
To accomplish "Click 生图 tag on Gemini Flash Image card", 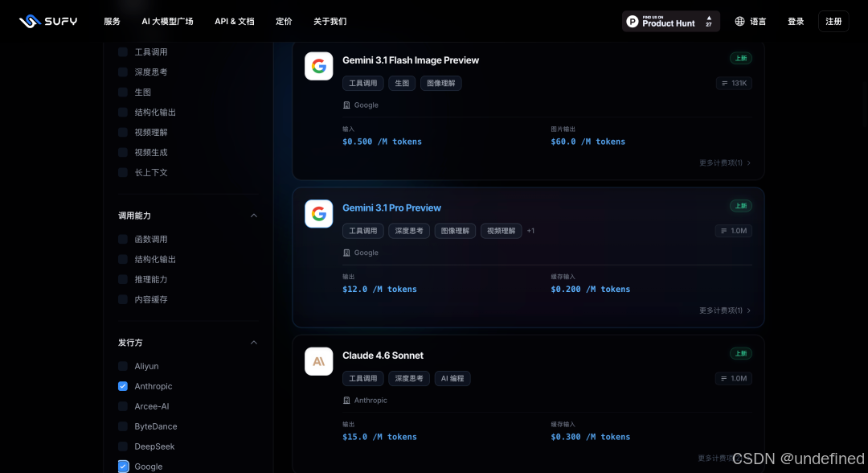I will [x=402, y=83].
